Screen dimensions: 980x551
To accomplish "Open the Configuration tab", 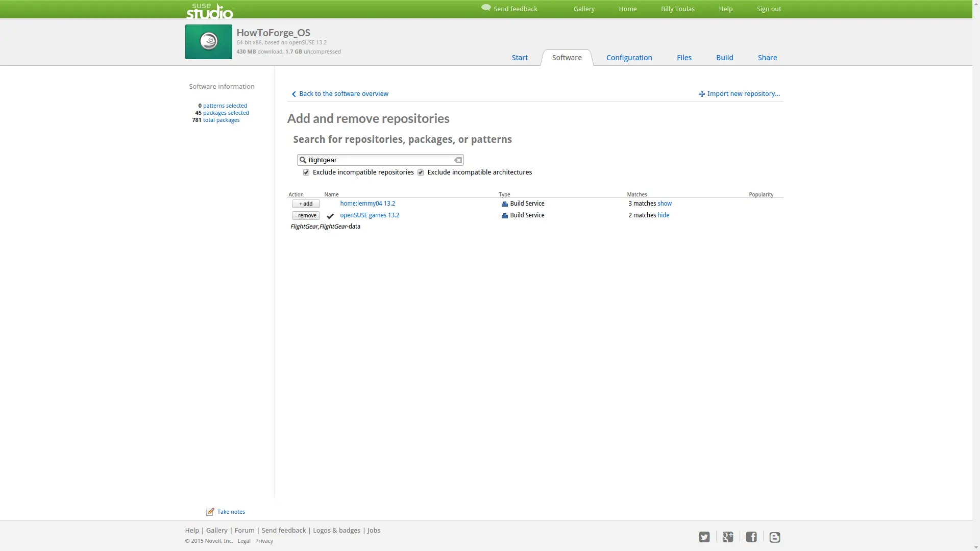I will 629,58.
